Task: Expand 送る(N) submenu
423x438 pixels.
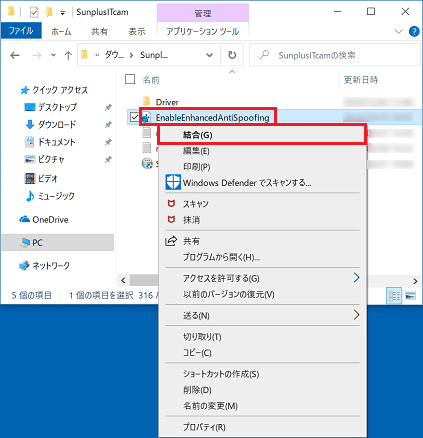Action: (262, 315)
